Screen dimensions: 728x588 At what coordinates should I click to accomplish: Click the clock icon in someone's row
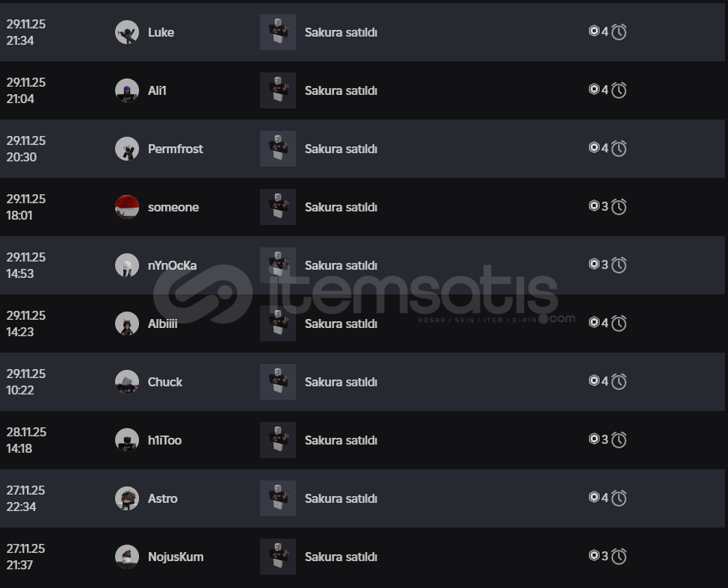[619, 207]
